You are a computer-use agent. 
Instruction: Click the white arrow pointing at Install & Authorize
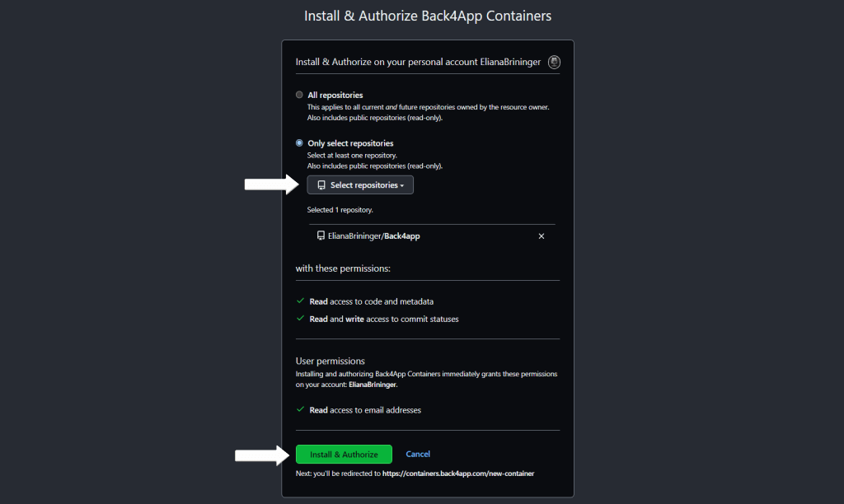click(x=262, y=455)
